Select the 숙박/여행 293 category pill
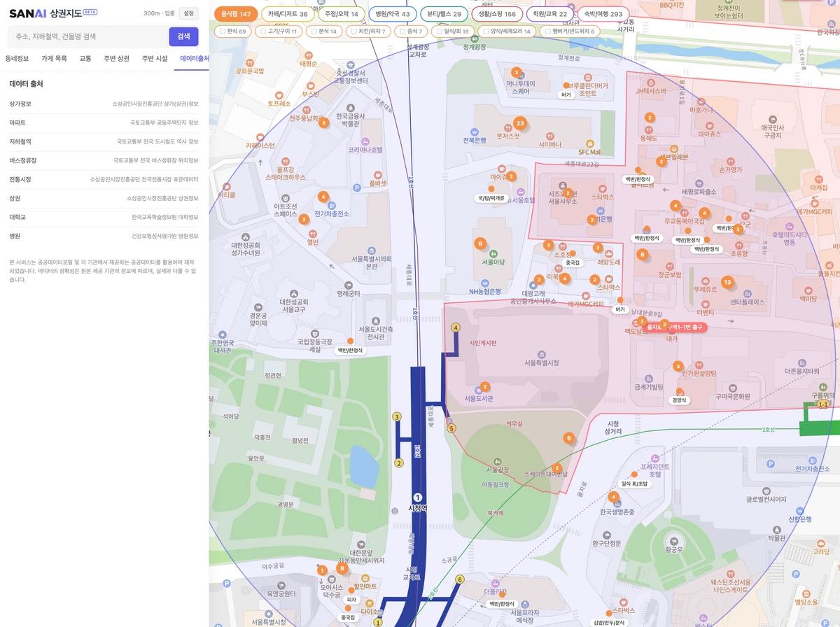Screen dimensions: 840x627 (x=603, y=14)
